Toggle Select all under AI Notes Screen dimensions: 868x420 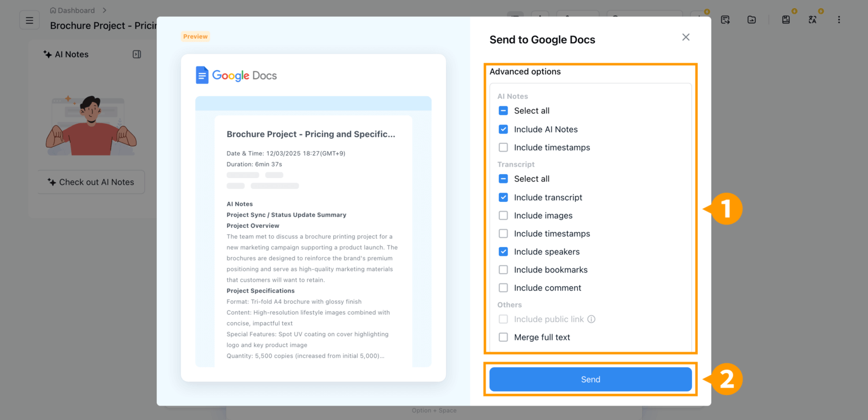(503, 110)
